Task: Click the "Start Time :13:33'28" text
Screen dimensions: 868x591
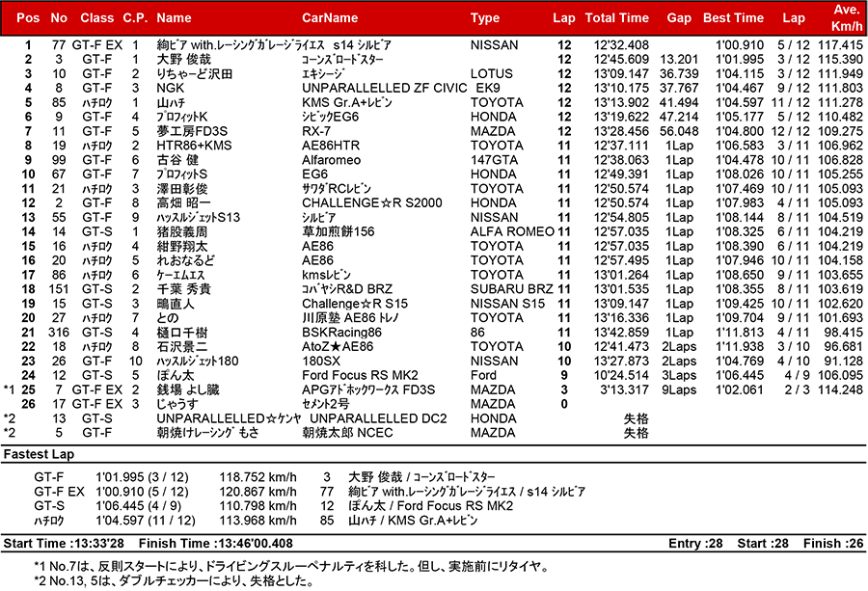Action: pyautogui.click(x=64, y=544)
